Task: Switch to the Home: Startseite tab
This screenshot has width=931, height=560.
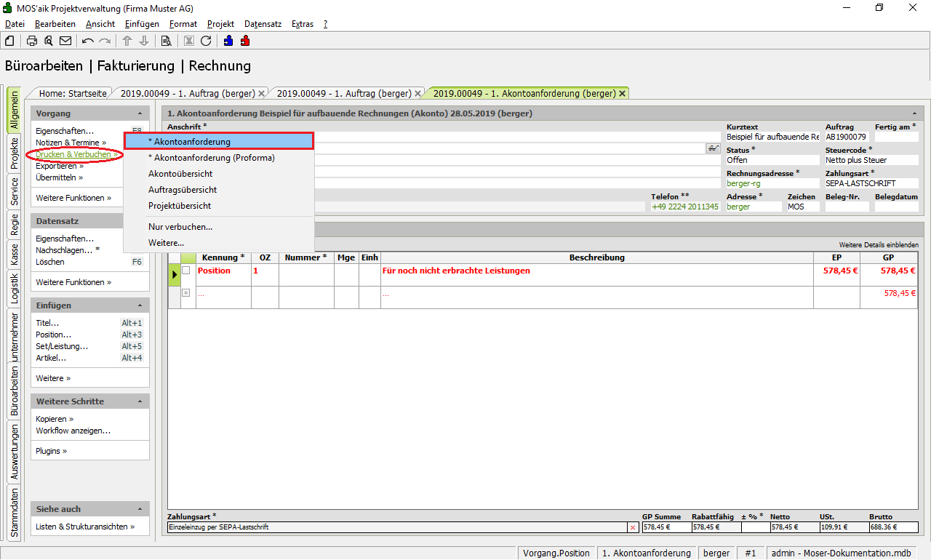Action: pyautogui.click(x=72, y=93)
